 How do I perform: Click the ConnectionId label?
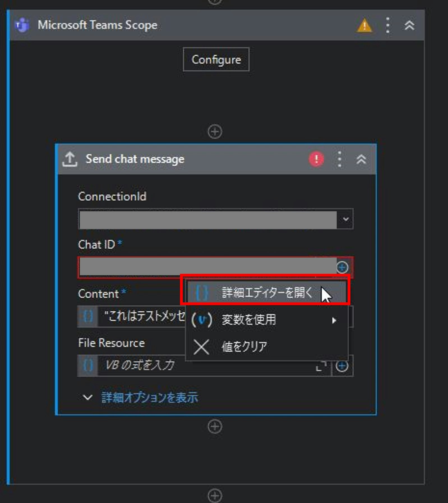pyautogui.click(x=112, y=196)
